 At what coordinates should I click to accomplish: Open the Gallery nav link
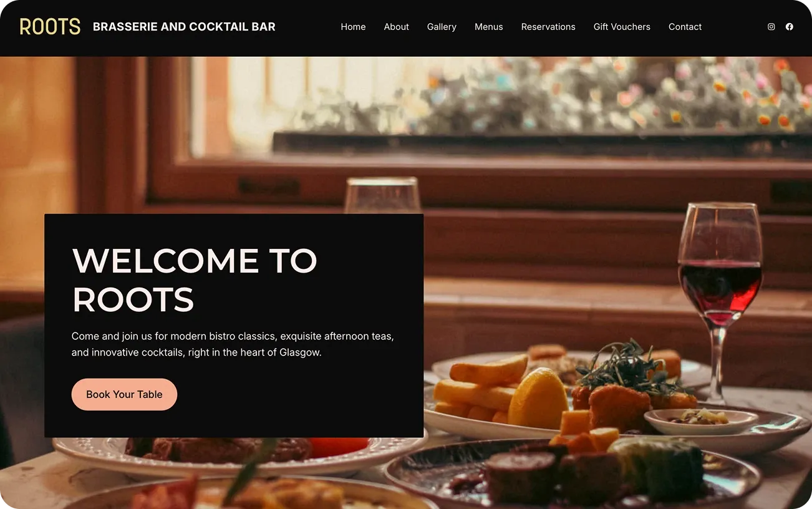[x=442, y=27]
